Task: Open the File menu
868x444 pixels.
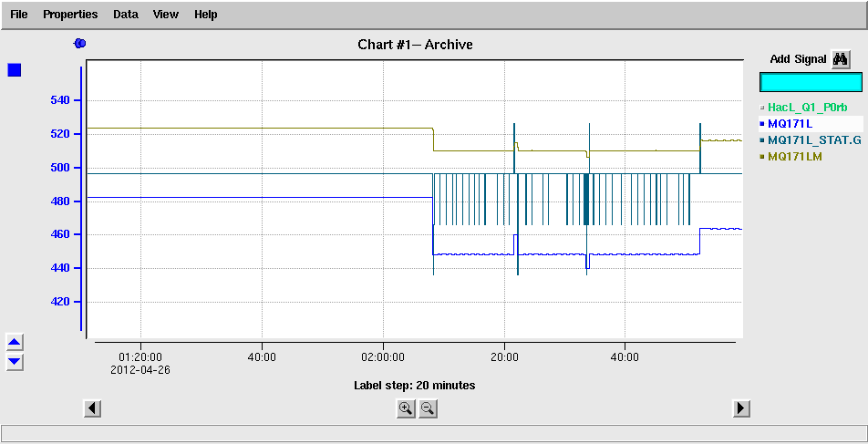Action: (x=19, y=15)
